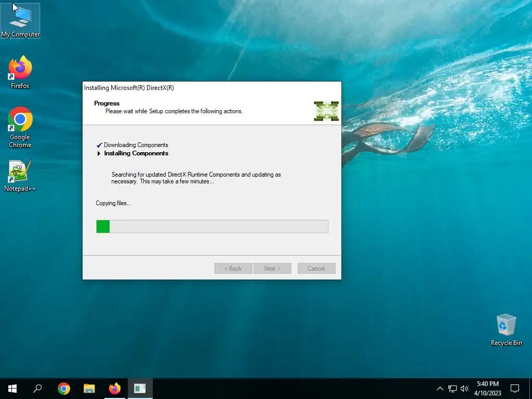Launch Chrome from the taskbar

(64, 389)
